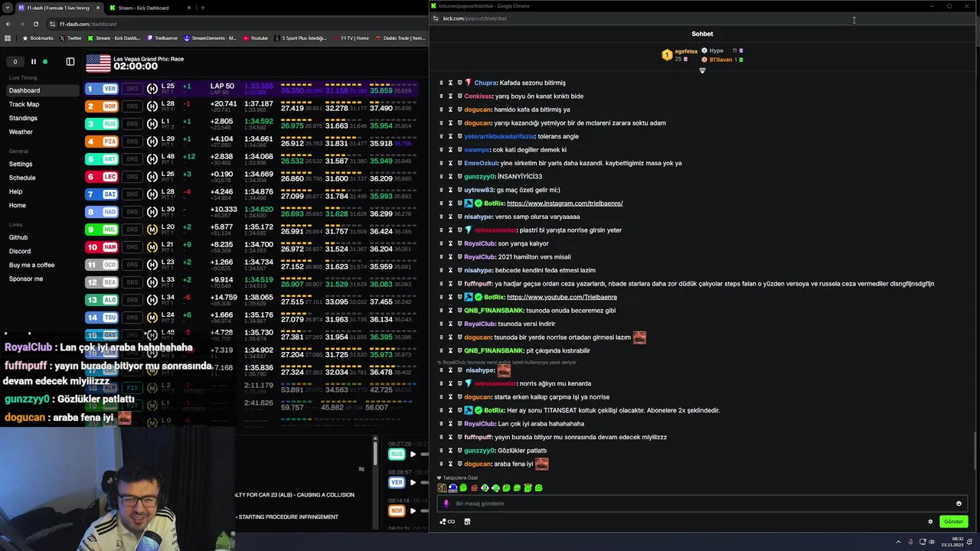
Task: Open the YouTube Trielbaenre link in chat
Action: point(561,297)
